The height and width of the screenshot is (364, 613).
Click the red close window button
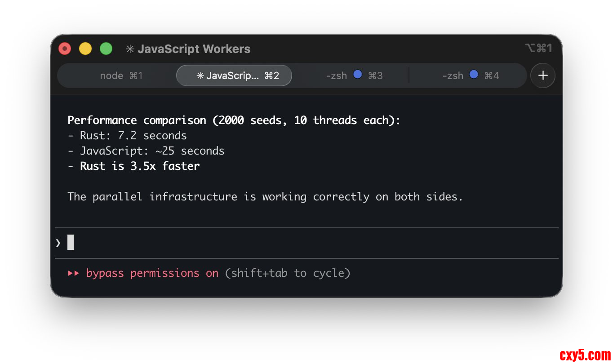[65, 49]
